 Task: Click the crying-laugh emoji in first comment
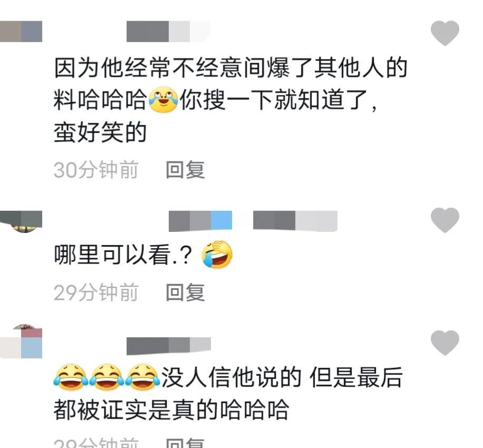tap(163, 100)
